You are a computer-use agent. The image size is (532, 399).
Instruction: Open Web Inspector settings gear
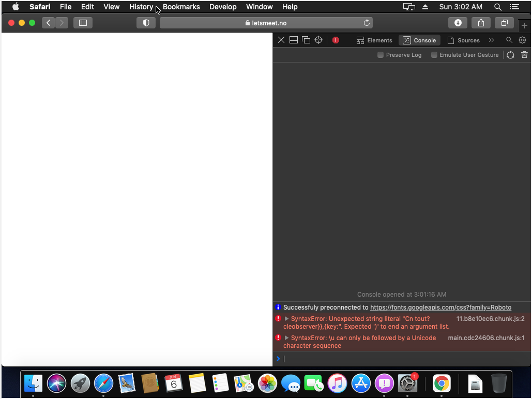(x=523, y=40)
